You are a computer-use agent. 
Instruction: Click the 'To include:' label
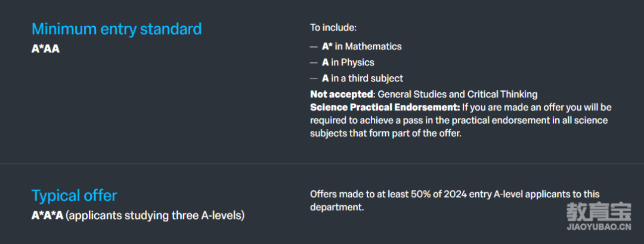click(333, 29)
